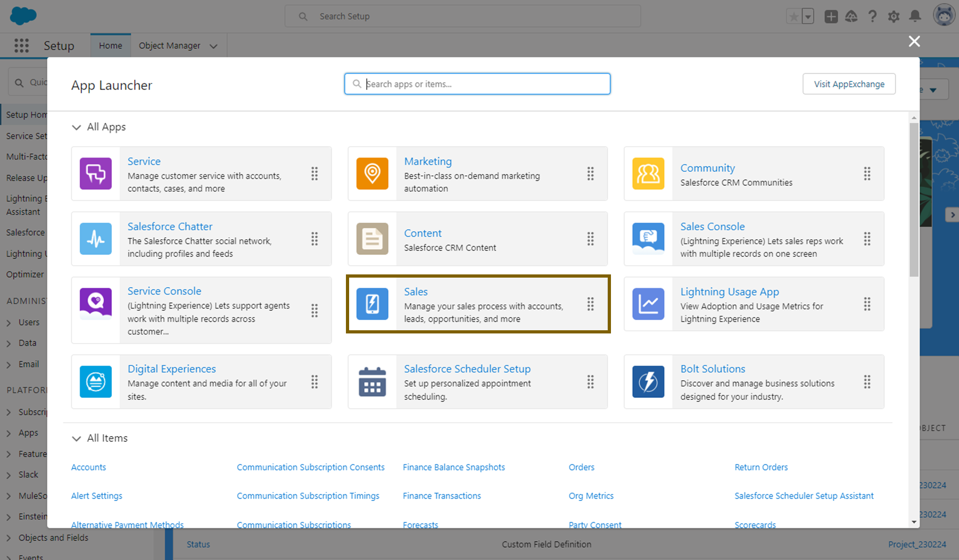Open the Bolt Solutions app icon
Viewport: 959px width, 560px height.
648,381
